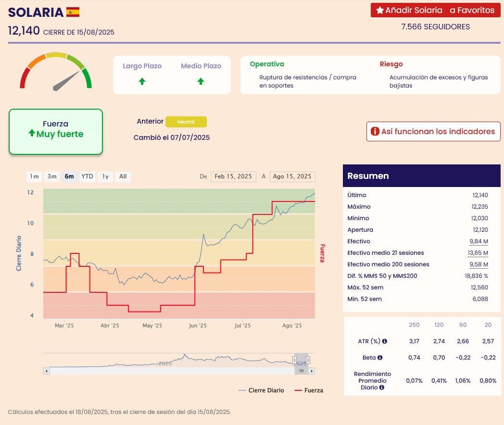504x425 pixels.
Task: Click the info icon beside Beta
Action: (379, 358)
